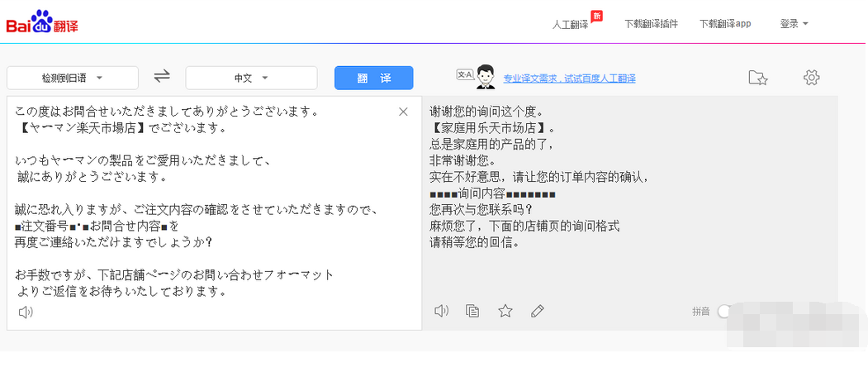Image resolution: width=868 pixels, height=372 pixels.
Task: Click the blue 翻译 translate button
Action: pos(373,78)
